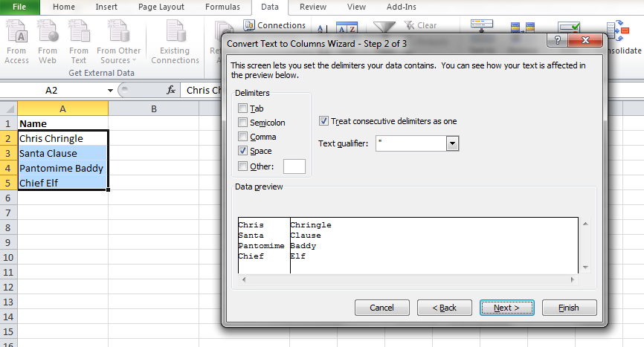Open the Name Box dropdown arrow

[111, 90]
